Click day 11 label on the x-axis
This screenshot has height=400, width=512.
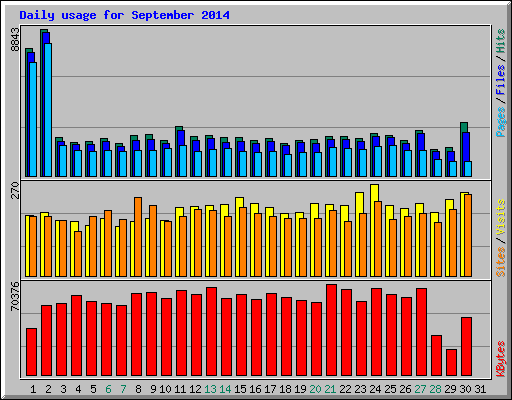(180, 389)
